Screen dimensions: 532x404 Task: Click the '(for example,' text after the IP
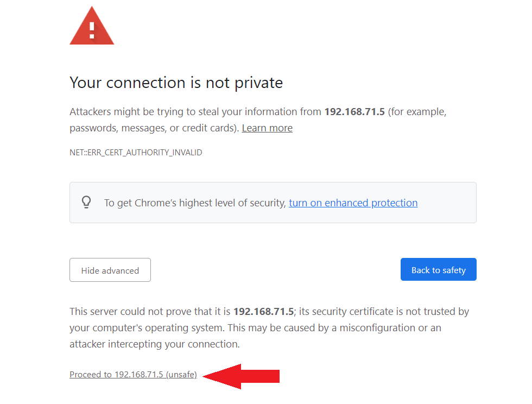tap(417, 112)
